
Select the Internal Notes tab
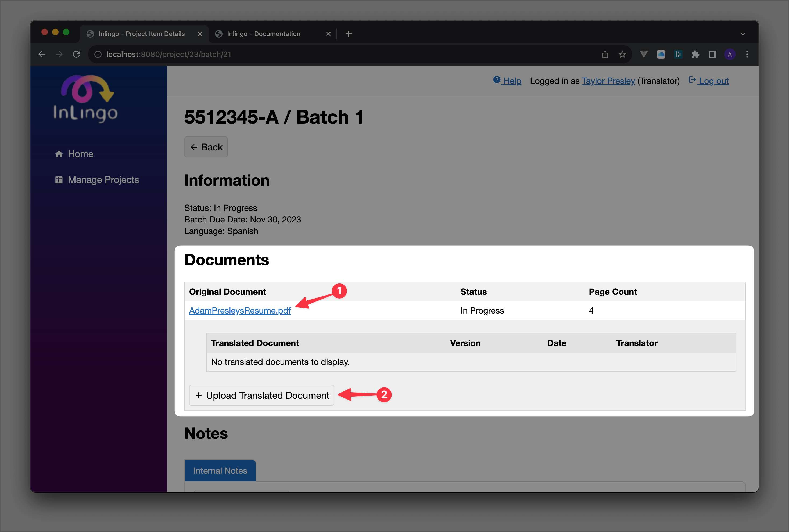click(x=220, y=470)
